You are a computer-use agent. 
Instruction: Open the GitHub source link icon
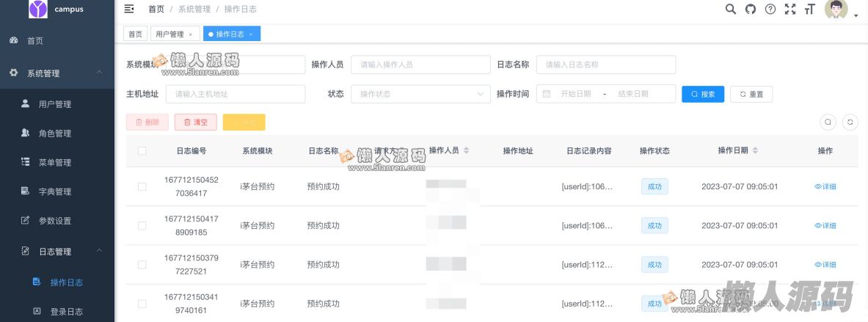(x=750, y=9)
